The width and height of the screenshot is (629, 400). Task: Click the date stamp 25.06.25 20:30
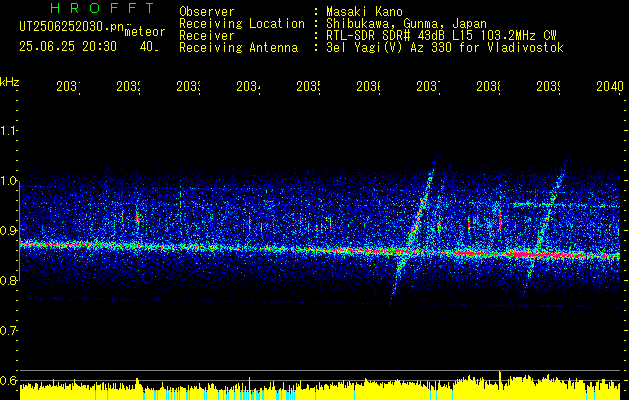click(x=68, y=47)
